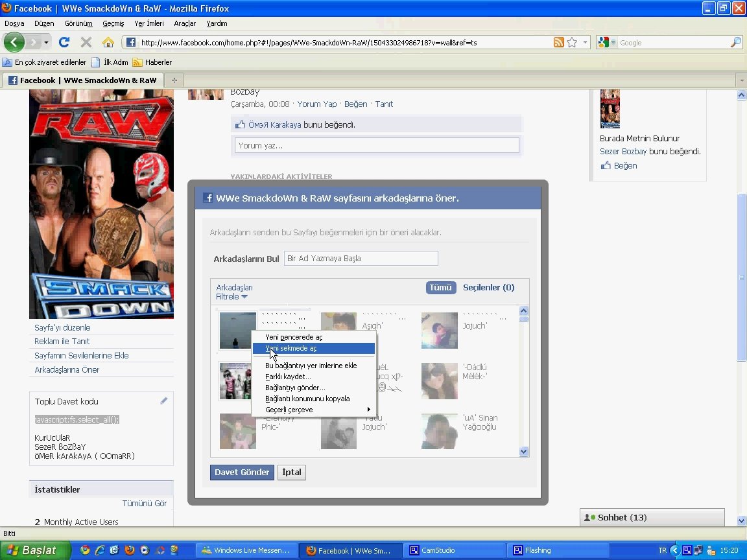Expand the Geçerli çerçeve submenu
The height and width of the screenshot is (560, 747).
click(314, 410)
